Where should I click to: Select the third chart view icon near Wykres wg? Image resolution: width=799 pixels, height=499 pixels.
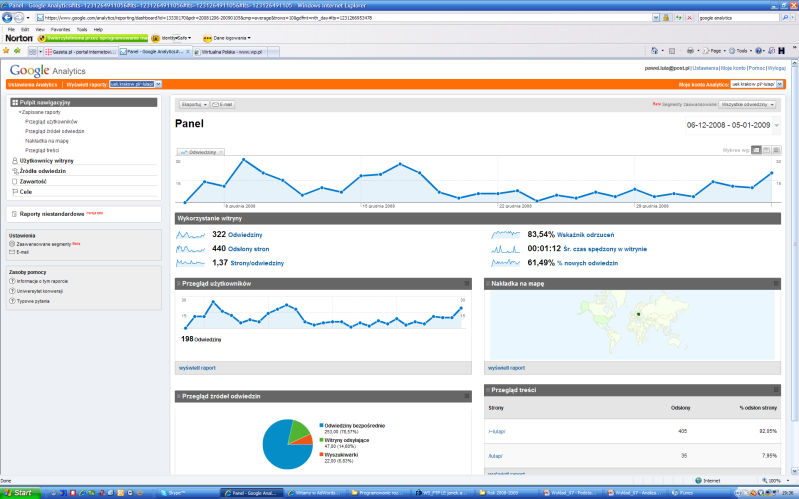776,150
